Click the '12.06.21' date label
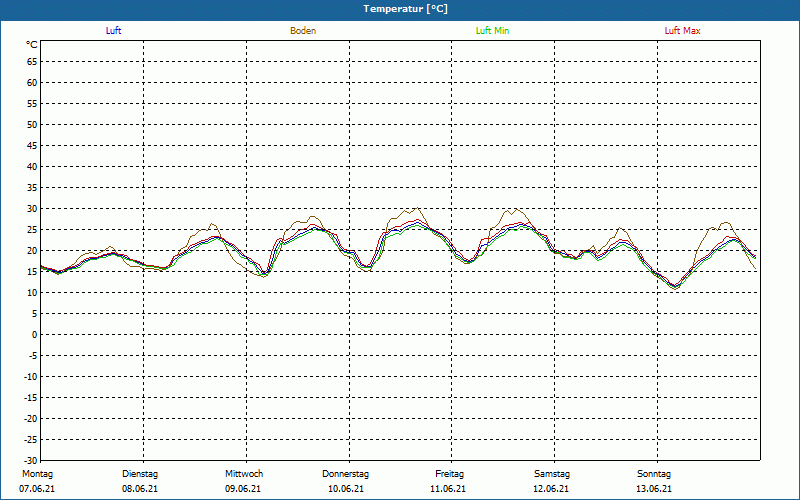Image resolution: width=800 pixels, height=500 pixels. (x=552, y=489)
